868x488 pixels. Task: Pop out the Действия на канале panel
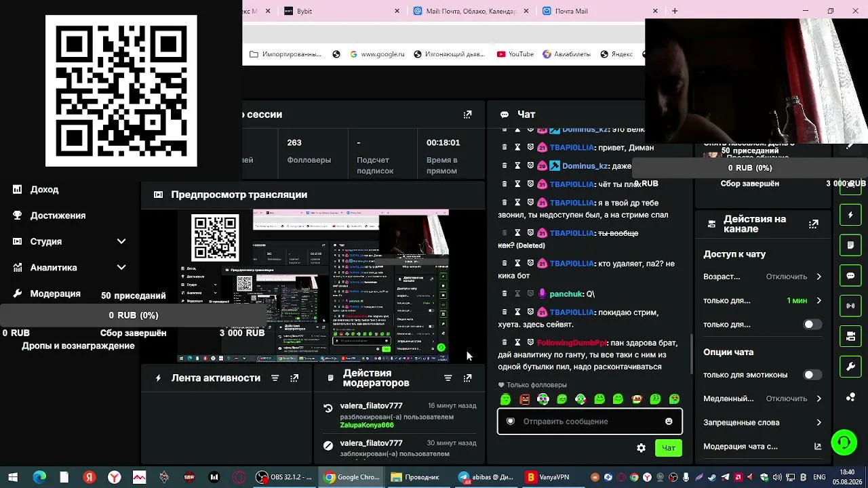click(x=814, y=224)
